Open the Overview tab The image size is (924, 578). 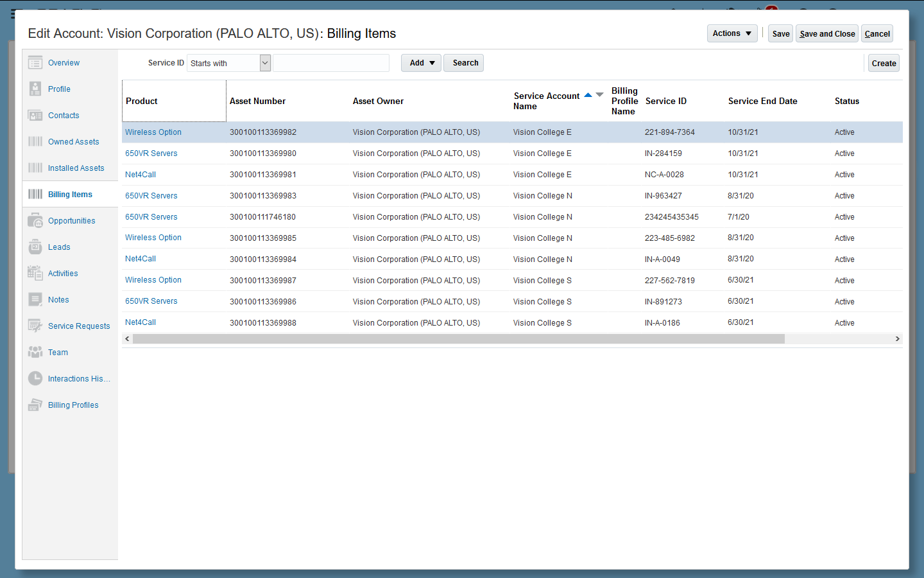(64, 63)
